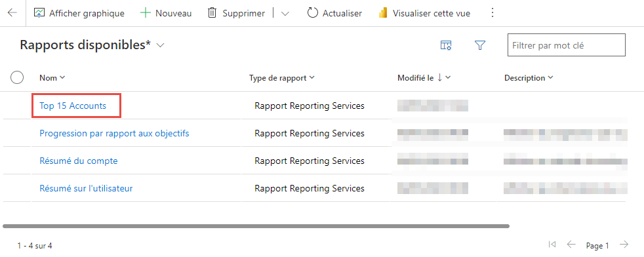
Task: Click the Visualiser cette vue label
Action: pyautogui.click(x=432, y=14)
